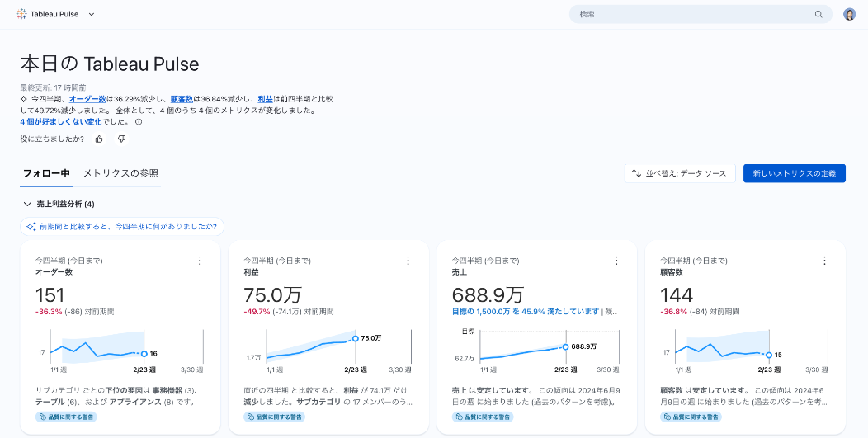The image size is (868, 438).
Task: Click the 15 data point marker on 顧客数 chart
Action: click(x=769, y=355)
